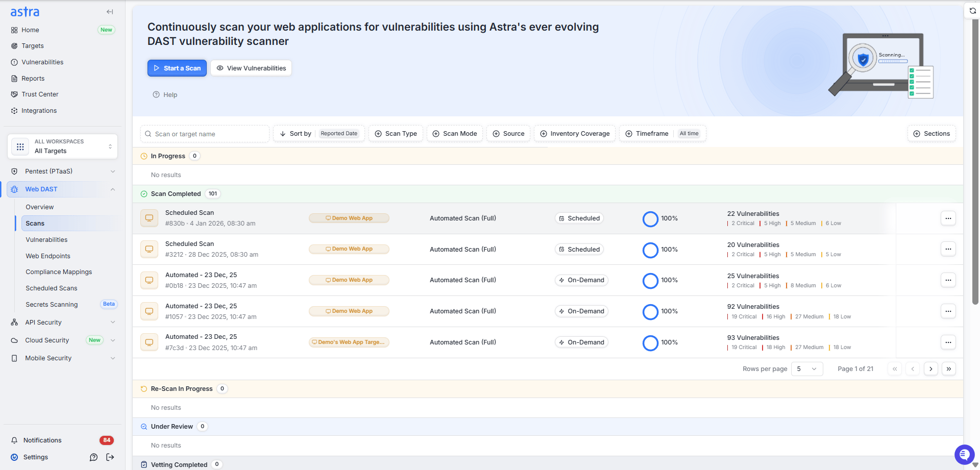The width and height of the screenshot is (980, 470).
Task: Open the All Targets workspace selector
Action: pyautogui.click(x=63, y=147)
